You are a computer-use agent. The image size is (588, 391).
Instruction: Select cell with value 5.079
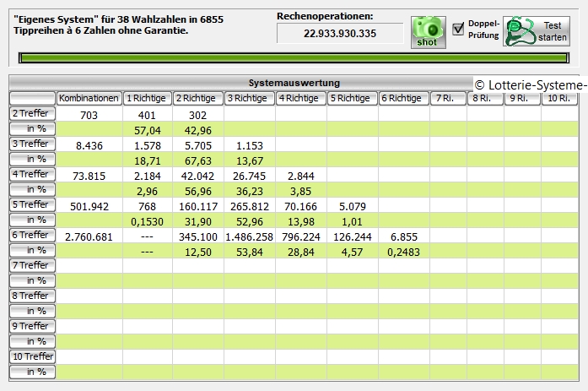(x=352, y=206)
